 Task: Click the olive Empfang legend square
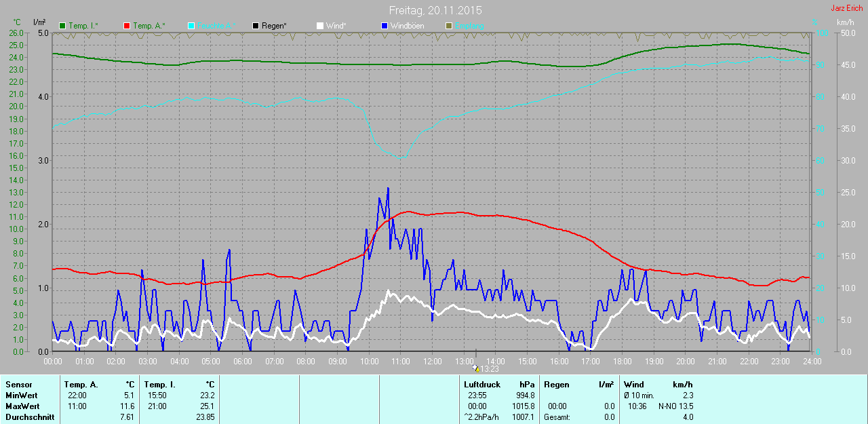[x=449, y=26]
